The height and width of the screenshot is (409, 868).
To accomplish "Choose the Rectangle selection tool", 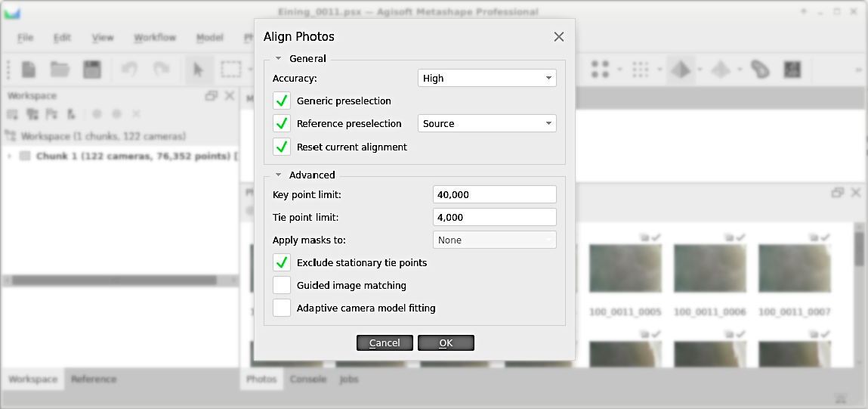I will (230, 70).
